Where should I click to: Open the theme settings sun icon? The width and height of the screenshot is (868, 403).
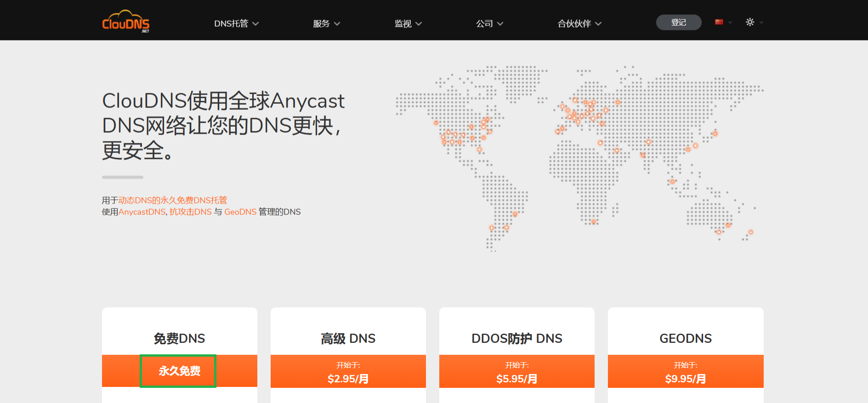750,22
